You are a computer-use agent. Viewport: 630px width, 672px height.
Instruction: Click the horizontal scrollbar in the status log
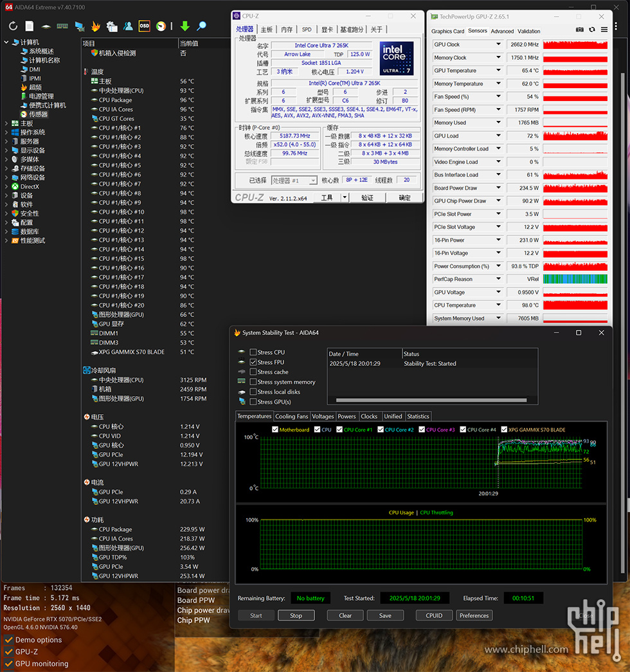(431, 400)
